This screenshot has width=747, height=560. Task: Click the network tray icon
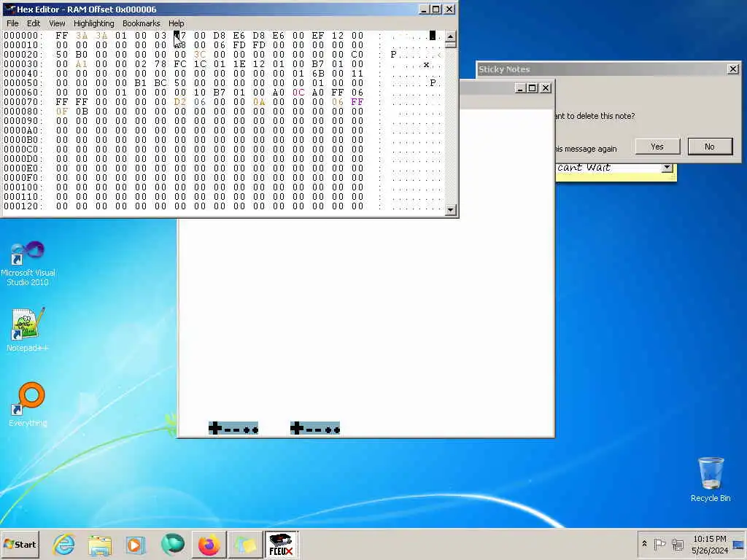[x=678, y=544]
